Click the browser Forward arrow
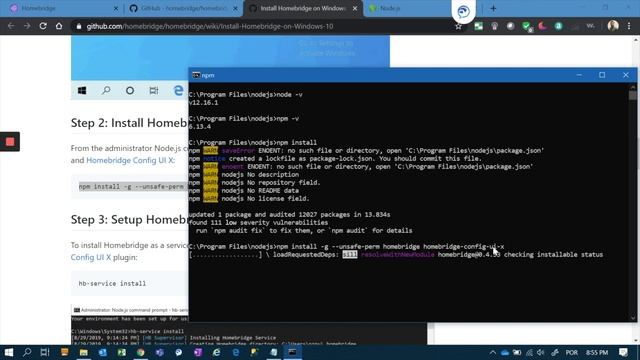 click(27, 26)
